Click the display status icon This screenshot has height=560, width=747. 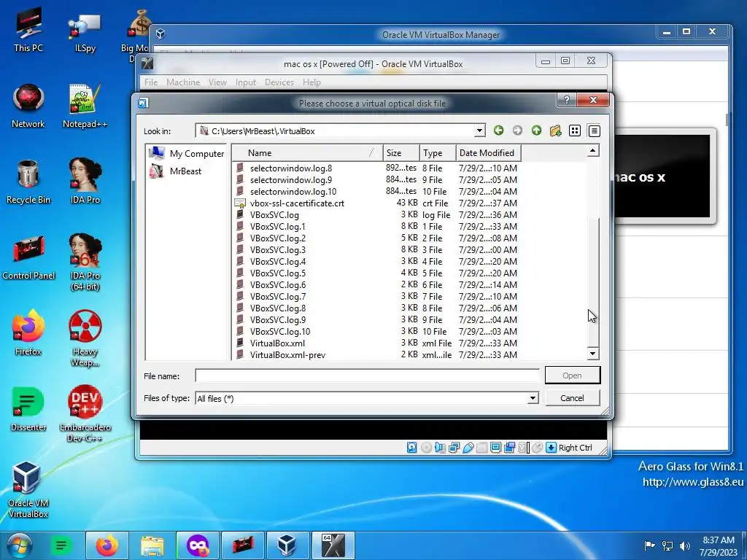(x=496, y=448)
